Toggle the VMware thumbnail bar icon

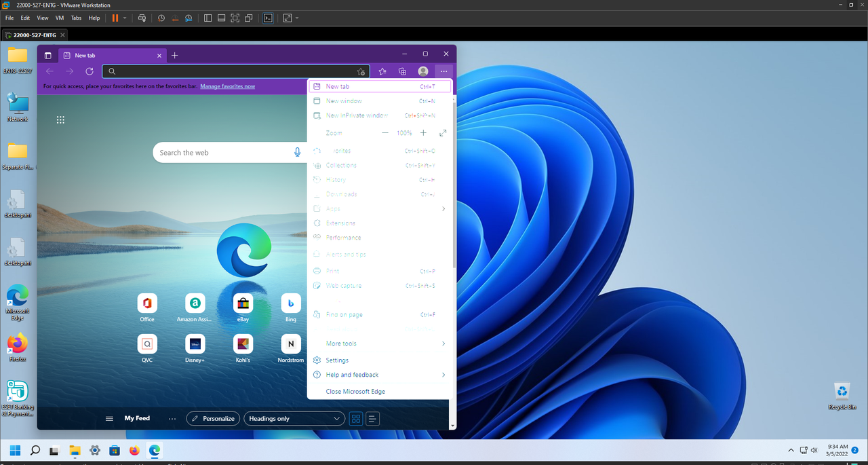(x=221, y=18)
